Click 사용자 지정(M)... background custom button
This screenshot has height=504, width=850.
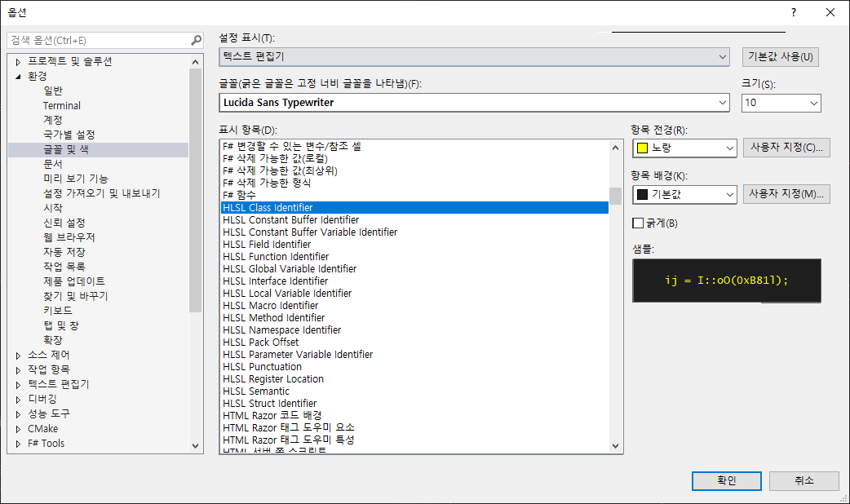786,194
